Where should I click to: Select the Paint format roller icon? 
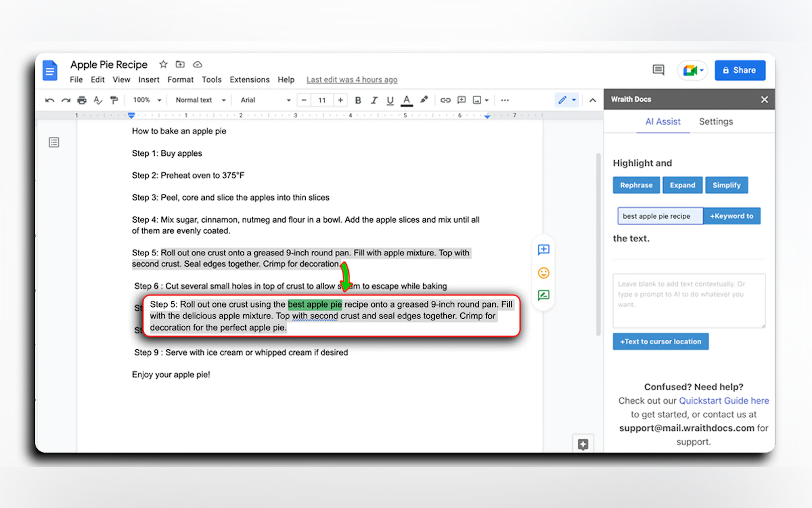pyautogui.click(x=114, y=100)
